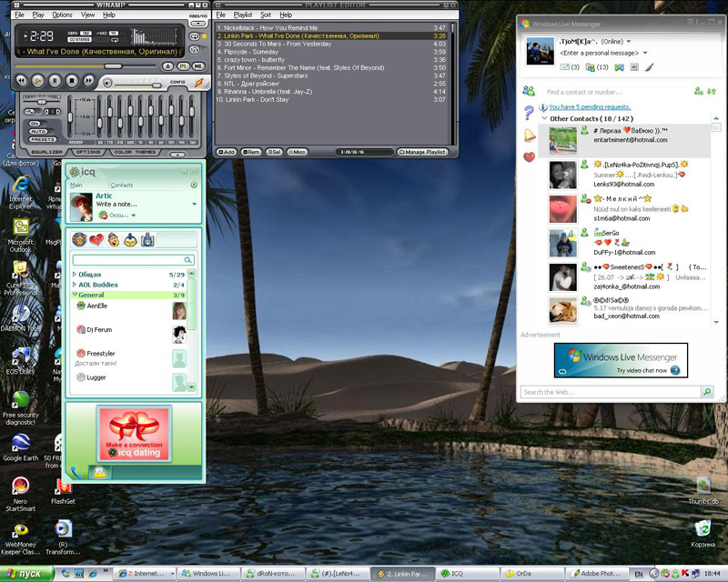Image resolution: width=728 pixels, height=582 pixels.
Task: Toggle Winamp shuffle mode button
Action: [x=195, y=49]
